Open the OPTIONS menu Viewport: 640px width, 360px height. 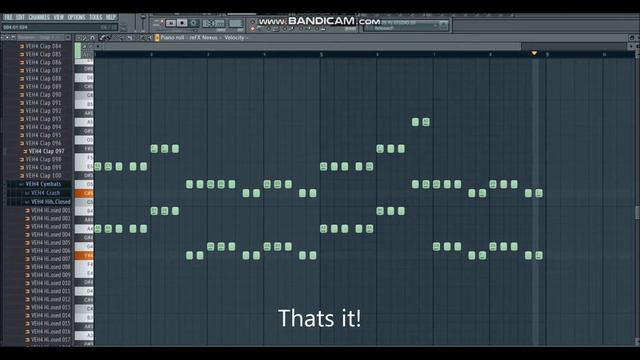pos(76,17)
